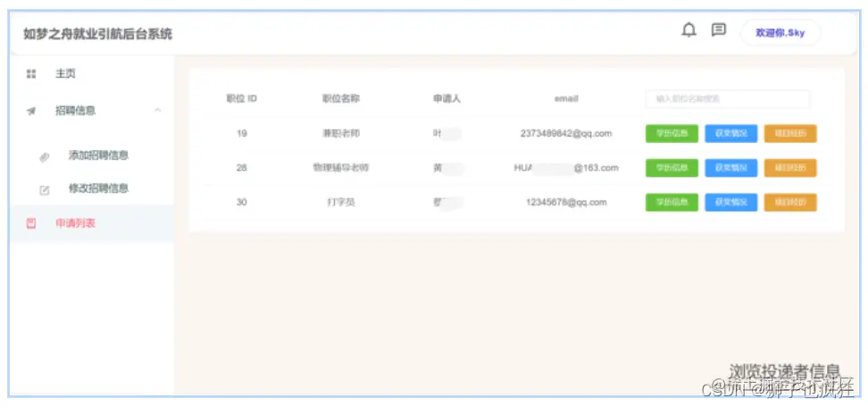Click orange 项目经历 button for 兼职老师
Image resolution: width=868 pixels, height=407 pixels.
coord(790,133)
